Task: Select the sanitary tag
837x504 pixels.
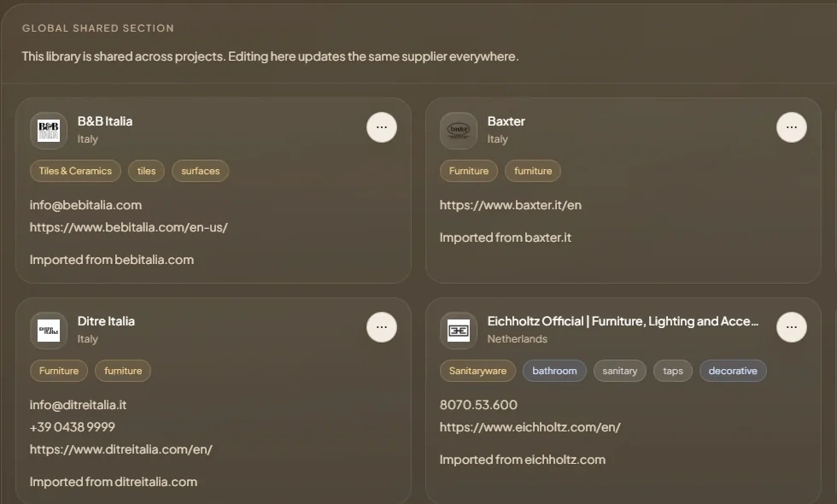Action: click(620, 371)
